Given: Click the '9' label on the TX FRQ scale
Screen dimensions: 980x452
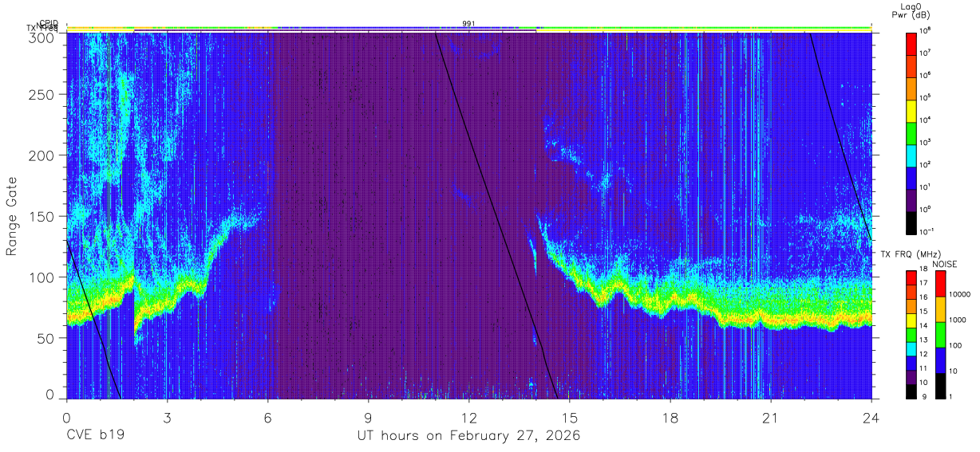Looking at the screenshot, I should coord(923,397).
